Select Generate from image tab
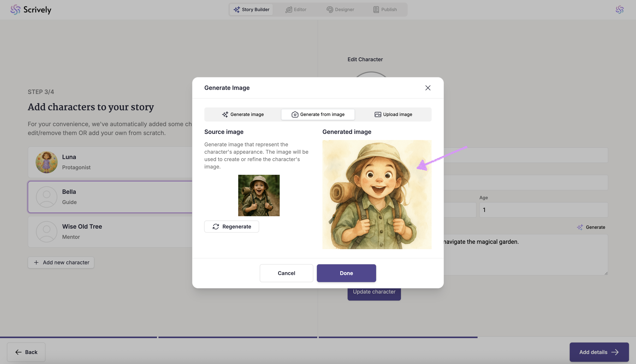This screenshot has height=364, width=636. (x=318, y=114)
